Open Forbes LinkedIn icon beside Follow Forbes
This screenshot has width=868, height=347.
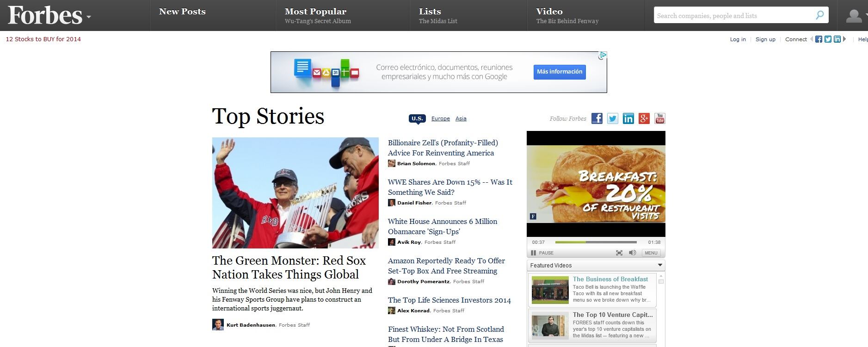tap(628, 118)
